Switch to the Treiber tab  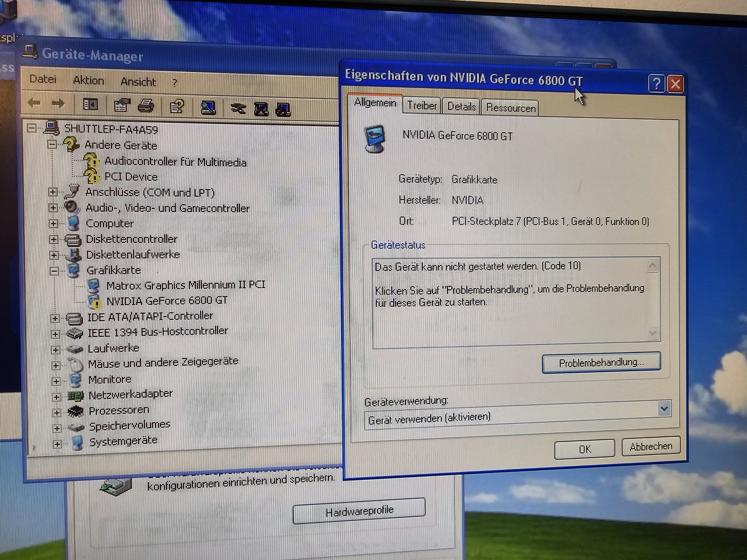[421, 106]
